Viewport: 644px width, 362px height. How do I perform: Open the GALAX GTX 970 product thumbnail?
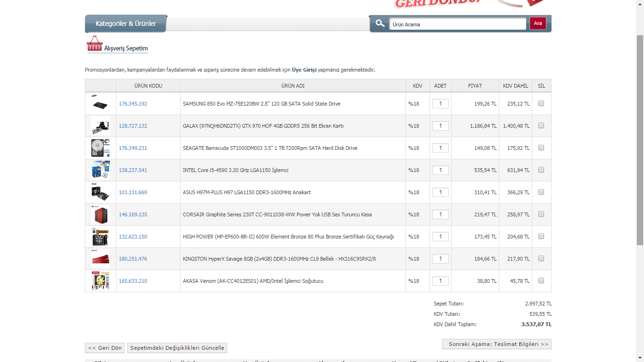pyautogui.click(x=100, y=126)
